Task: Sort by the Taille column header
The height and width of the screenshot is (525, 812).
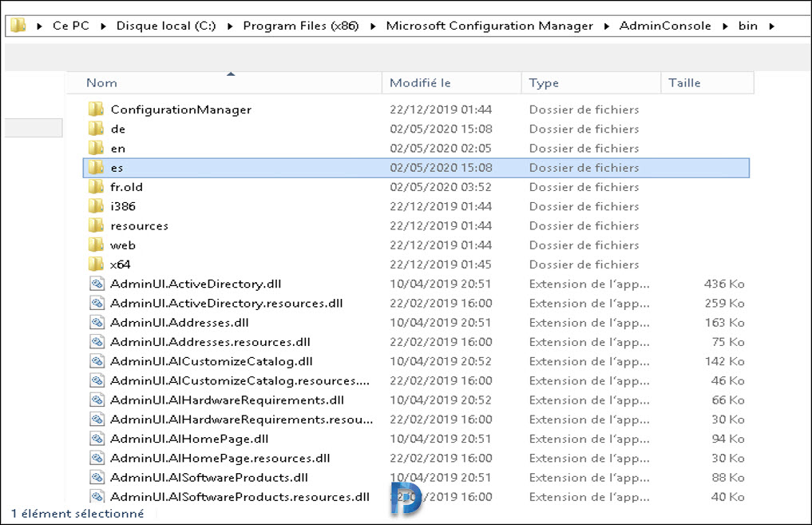Action: click(707, 82)
